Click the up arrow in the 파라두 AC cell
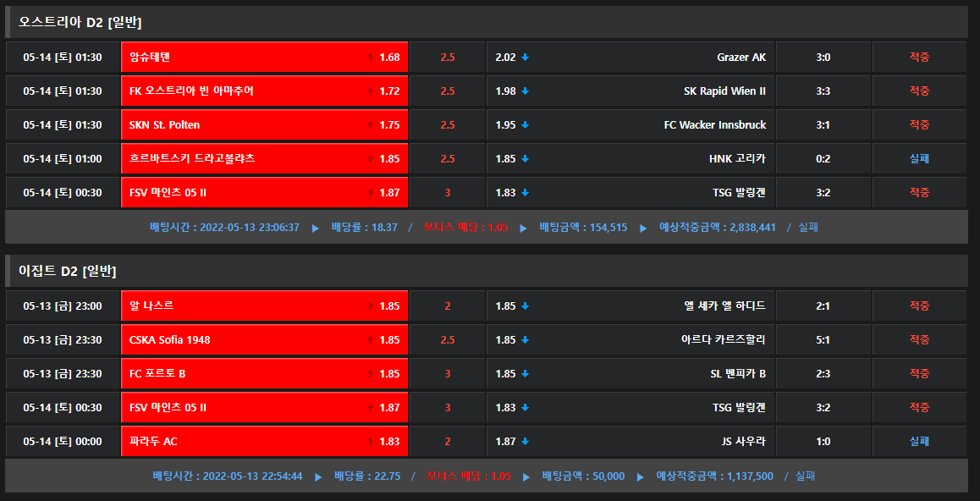 point(370,442)
